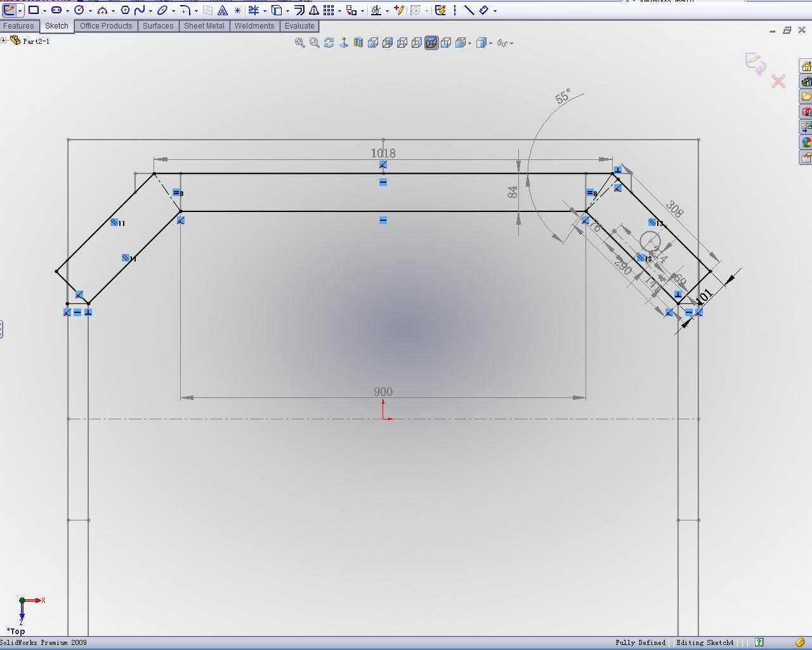
Task: Open Appearances task pane tab
Action: pos(806,142)
